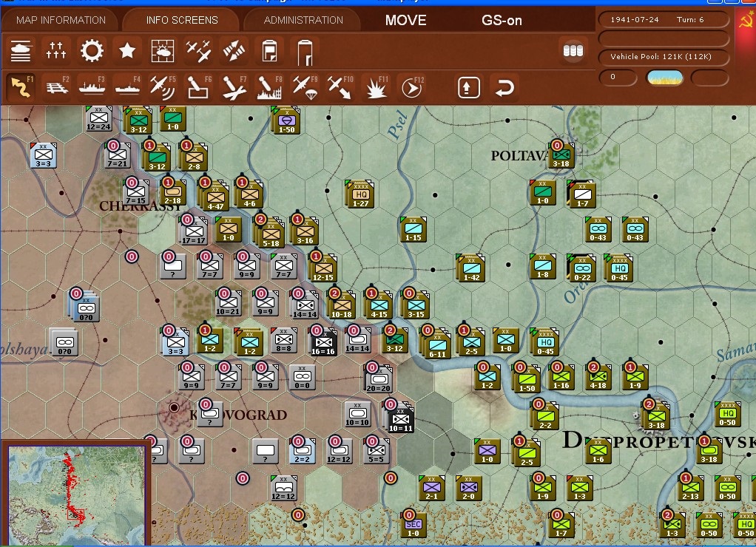Image resolution: width=756 pixels, height=547 pixels.
Task: Open the victory star screen
Action: (x=127, y=50)
